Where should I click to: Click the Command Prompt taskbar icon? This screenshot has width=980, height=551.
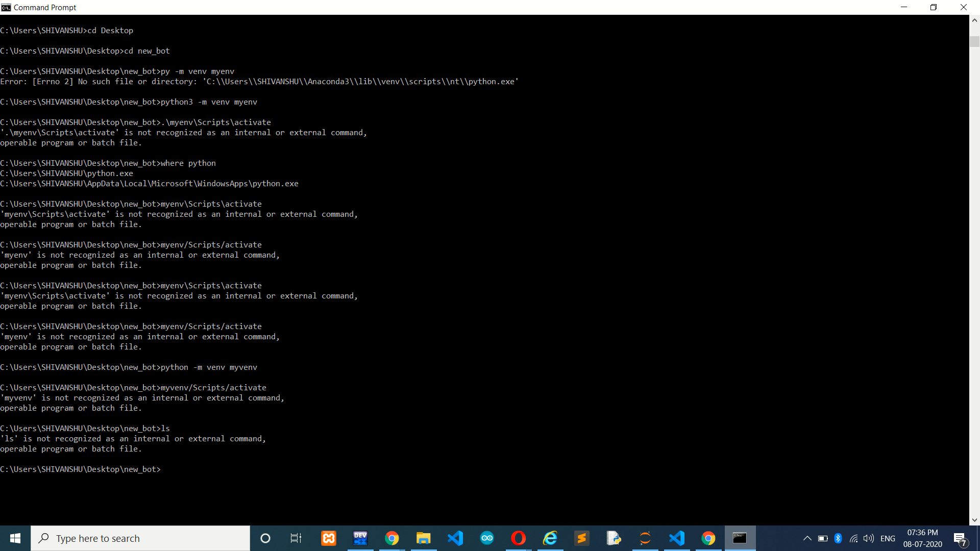click(x=740, y=538)
